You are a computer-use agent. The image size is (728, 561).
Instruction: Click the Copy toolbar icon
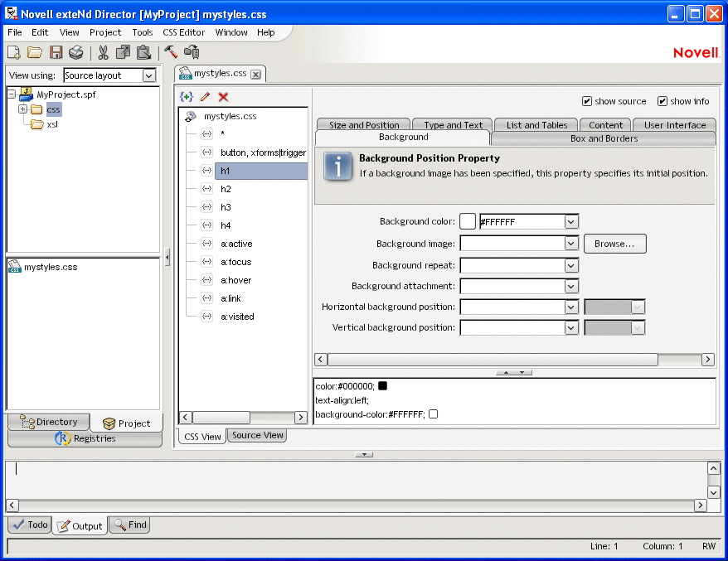[123, 52]
